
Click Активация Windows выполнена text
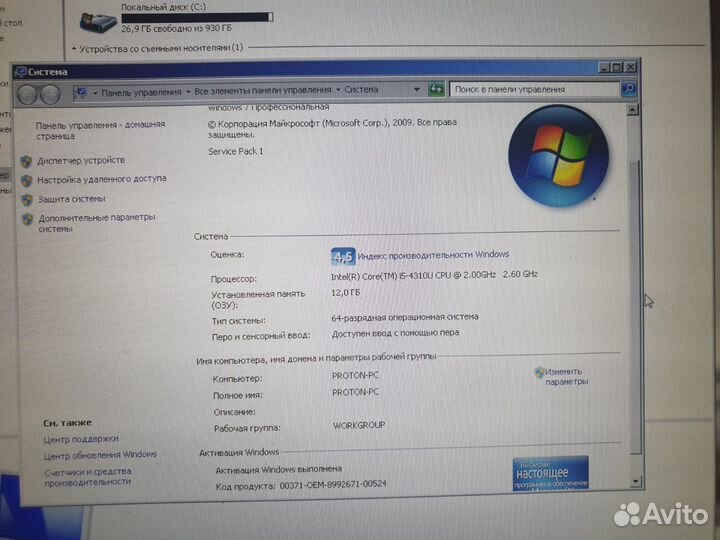[279, 469]
